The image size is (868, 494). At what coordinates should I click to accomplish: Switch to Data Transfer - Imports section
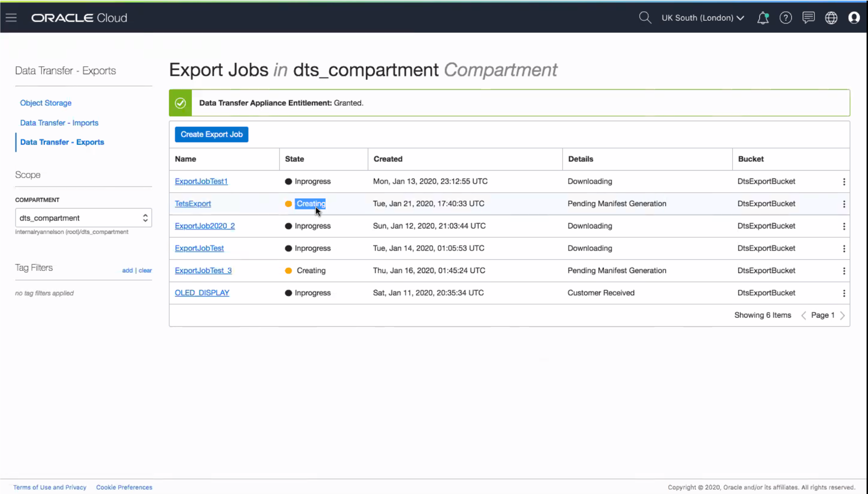coord(59,122)
